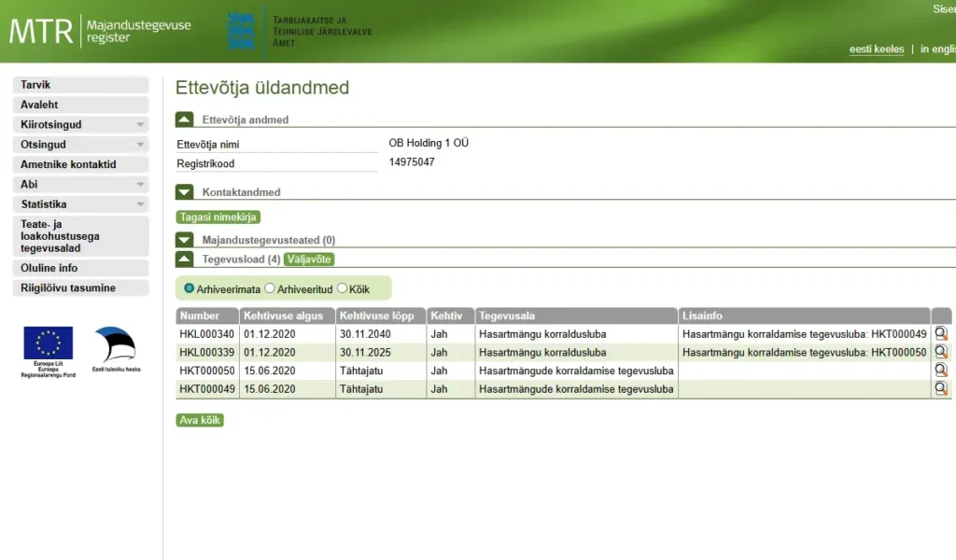Collapse the Ettevõtja andmed section
Screen dimensions: 956x560
click(185, 119)
